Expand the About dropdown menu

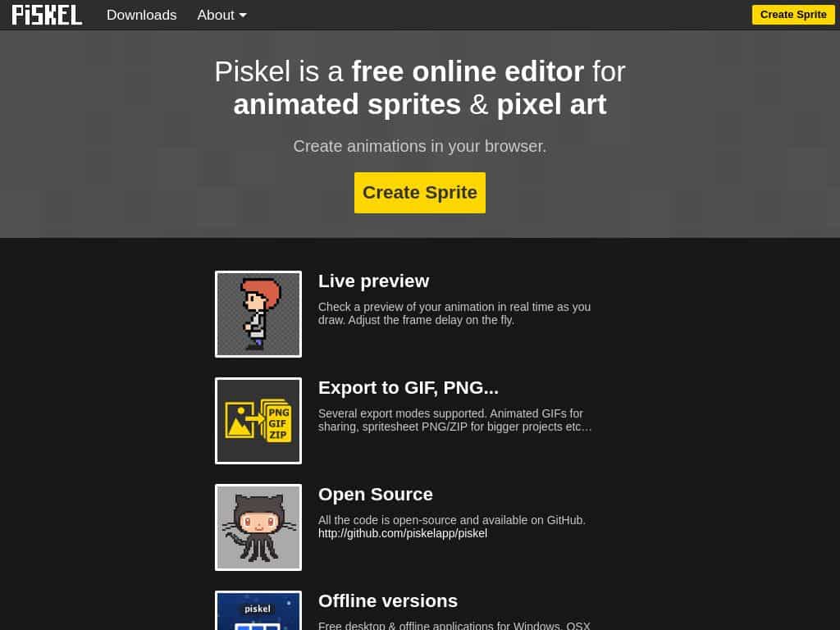[x=221, y=15]
